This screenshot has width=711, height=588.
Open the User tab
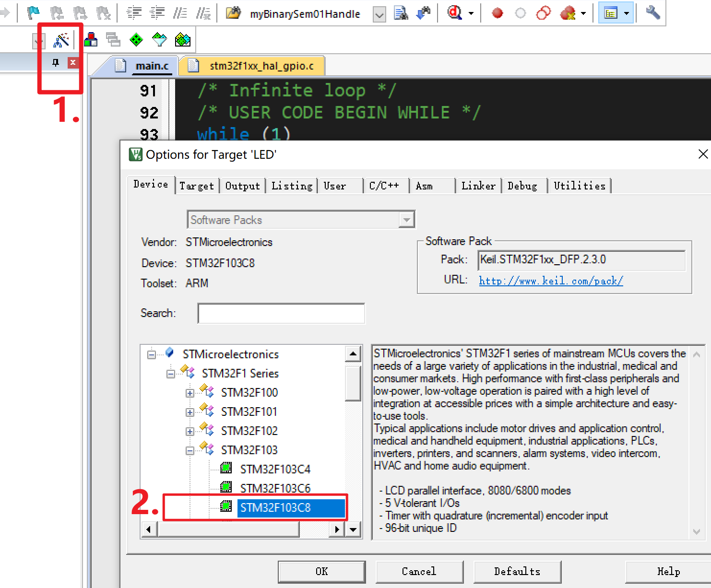(340, 186)
